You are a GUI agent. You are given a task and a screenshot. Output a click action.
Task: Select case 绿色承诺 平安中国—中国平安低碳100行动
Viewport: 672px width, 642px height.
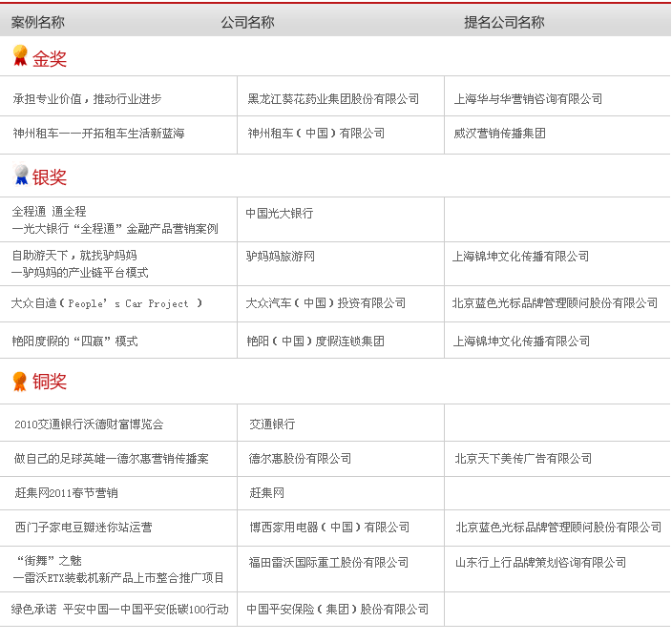pyautogui.click(x=120, y=609)
